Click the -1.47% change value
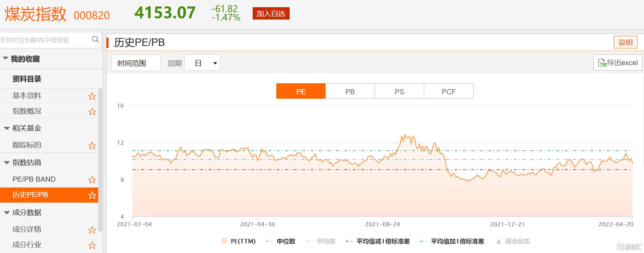The image size is (644, 253). click(x=226, y=17)
